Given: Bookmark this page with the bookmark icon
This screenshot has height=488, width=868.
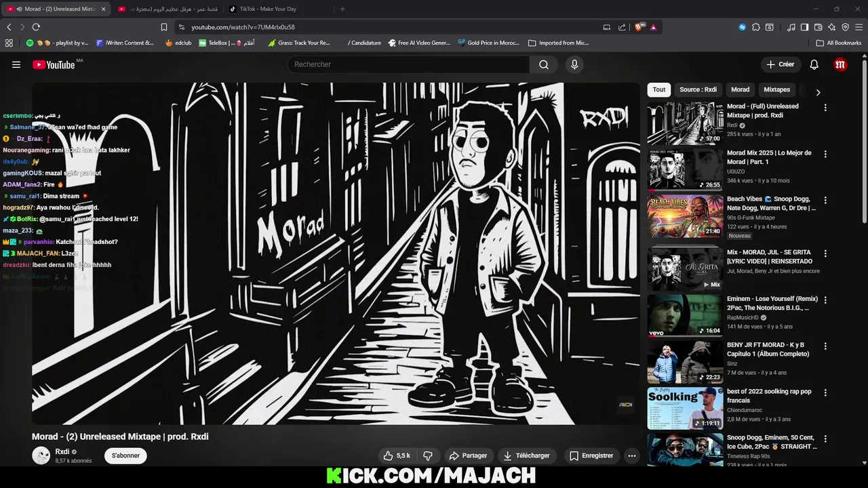Looking at the screenshot, I should tap(163, 27).
